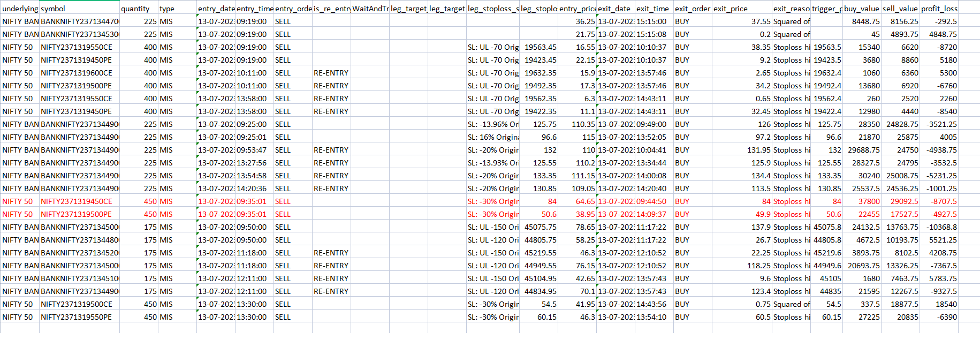Viewport: 980px width, 347px height.
Task: Select the 'symbol' column header cell
Action: pyautogui.click(x=79, y=9)
